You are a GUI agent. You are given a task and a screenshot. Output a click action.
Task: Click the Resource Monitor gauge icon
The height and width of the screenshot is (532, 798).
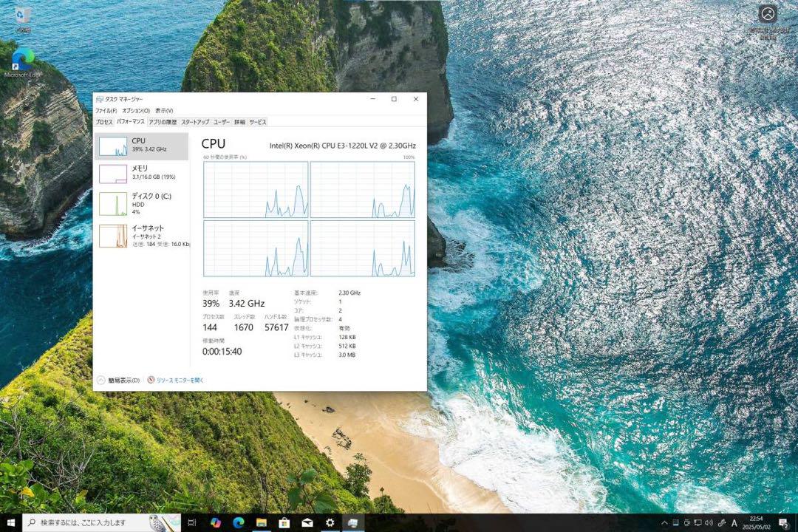pyautogui.click(x=151, y=380)
